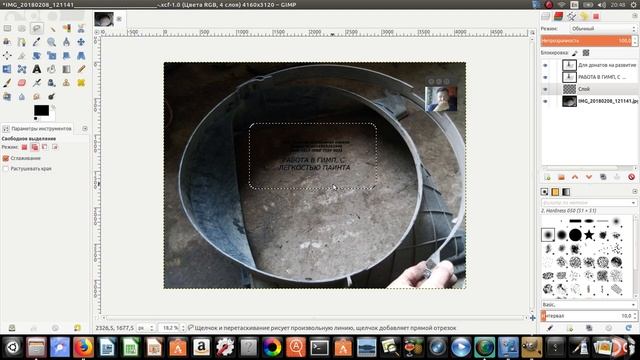640x360 pixels.
Task: Select the Select by Color tool
Action: pyautogui.click(x=66, y=28)
